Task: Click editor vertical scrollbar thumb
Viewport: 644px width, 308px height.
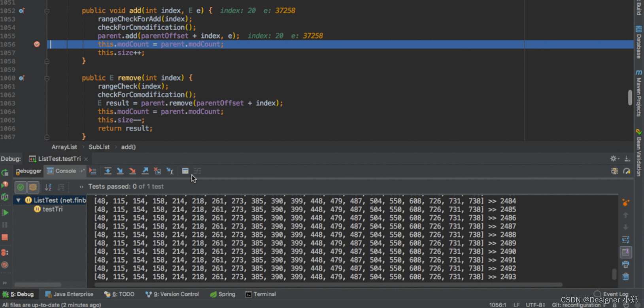Action: 630,97
